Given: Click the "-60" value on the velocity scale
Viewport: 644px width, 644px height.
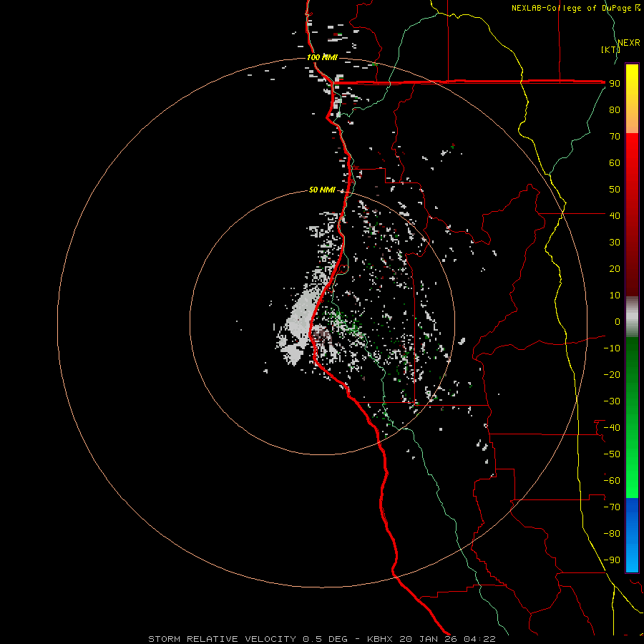Looking at the screenshot, I should click(x=612, y=481).
